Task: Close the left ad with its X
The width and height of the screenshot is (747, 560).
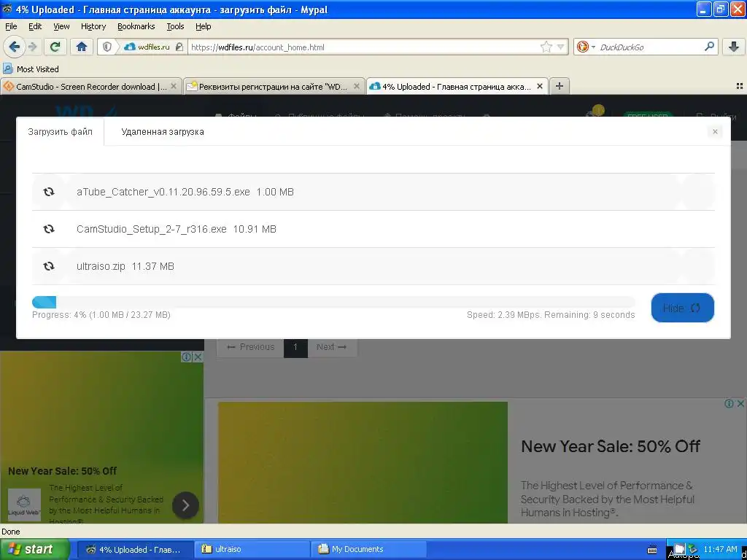Action: tap(198, 357)
